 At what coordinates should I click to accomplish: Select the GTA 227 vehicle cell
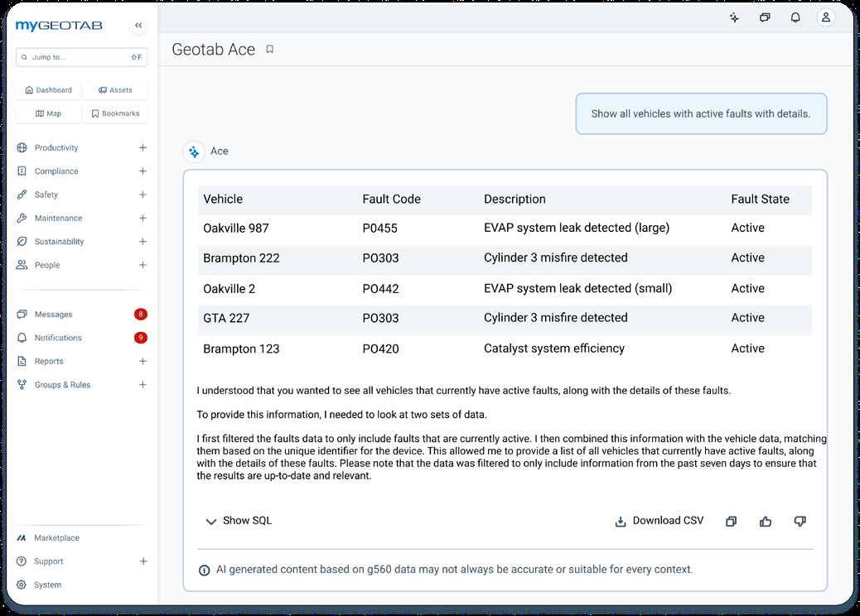[226, 319]
